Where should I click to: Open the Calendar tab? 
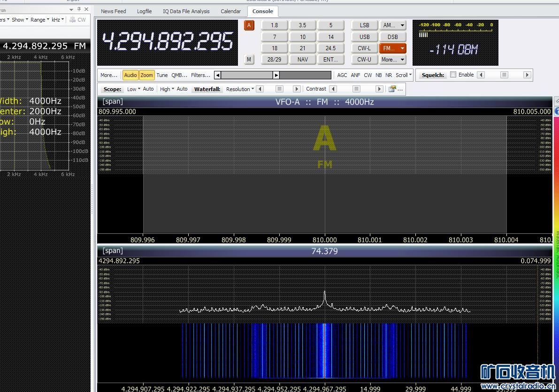[230, 11]
